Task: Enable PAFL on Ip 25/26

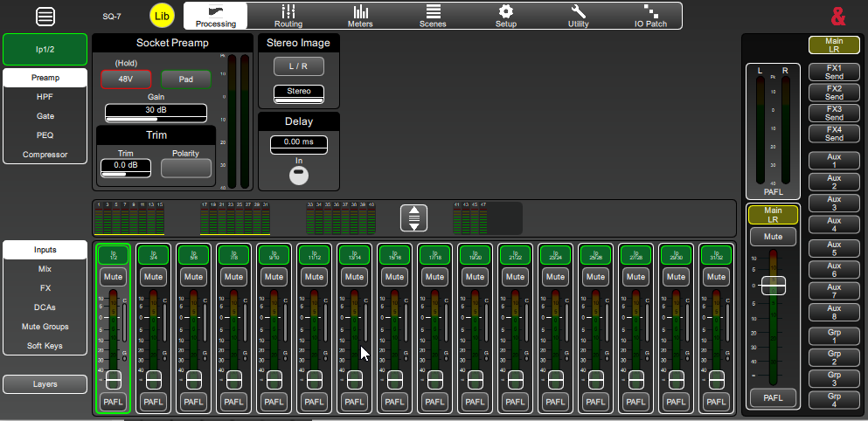Action: click(x=595, y=402)
